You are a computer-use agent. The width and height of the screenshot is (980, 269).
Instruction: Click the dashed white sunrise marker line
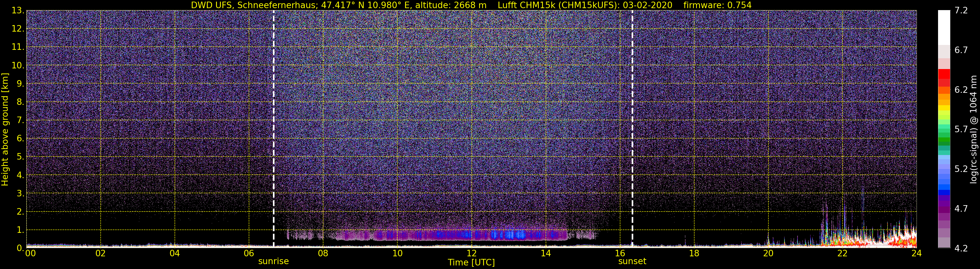[x=274, y=130]
